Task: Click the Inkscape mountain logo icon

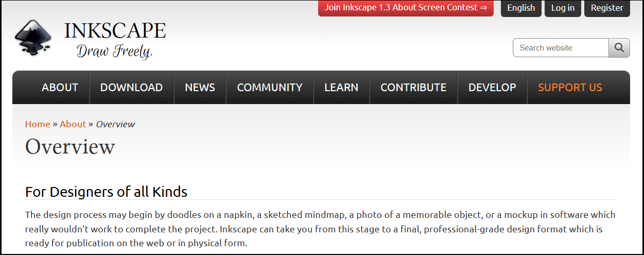Action: 33,38
